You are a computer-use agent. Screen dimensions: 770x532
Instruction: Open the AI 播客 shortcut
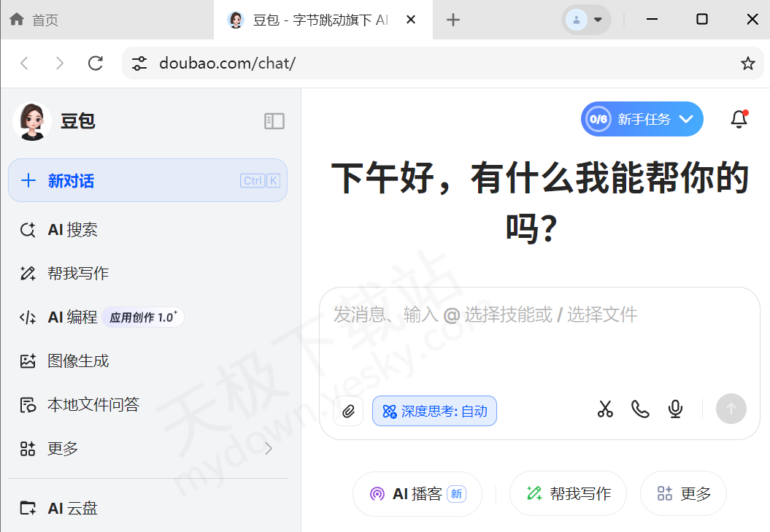click(417, 493)
